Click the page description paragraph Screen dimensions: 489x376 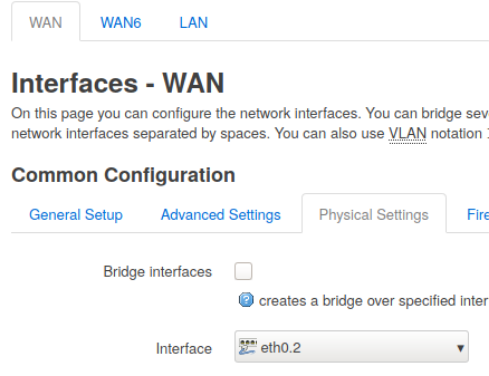click(x=250, y=124)
